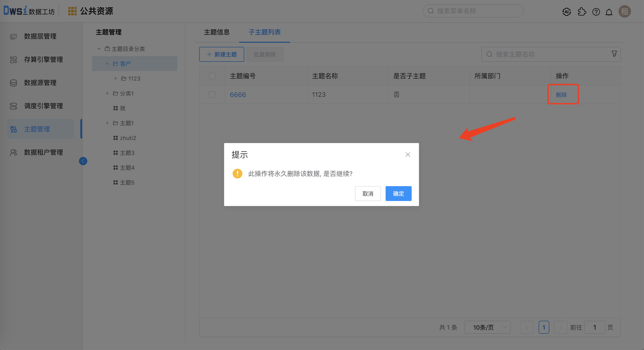Click the page number input field
644x350 pixels.
[595, 327]
